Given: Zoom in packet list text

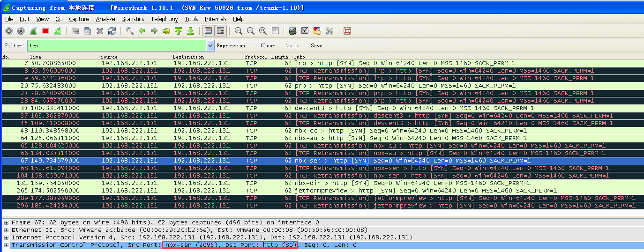Looking at the screenshot, I should point(239,31).
